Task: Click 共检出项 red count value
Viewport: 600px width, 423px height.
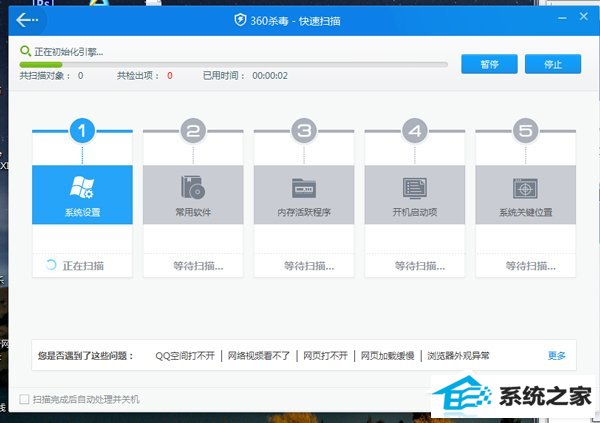Action: click(x=170, y=75)
